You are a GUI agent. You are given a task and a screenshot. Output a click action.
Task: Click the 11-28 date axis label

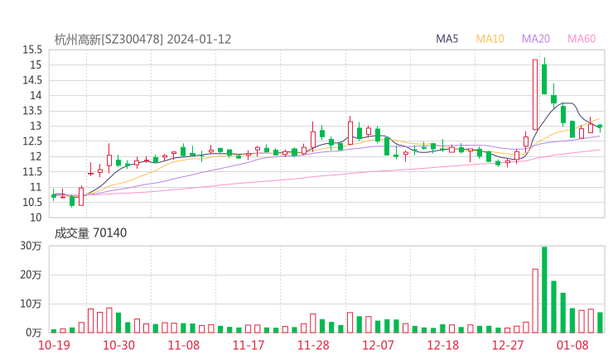[x=313, y=345]
